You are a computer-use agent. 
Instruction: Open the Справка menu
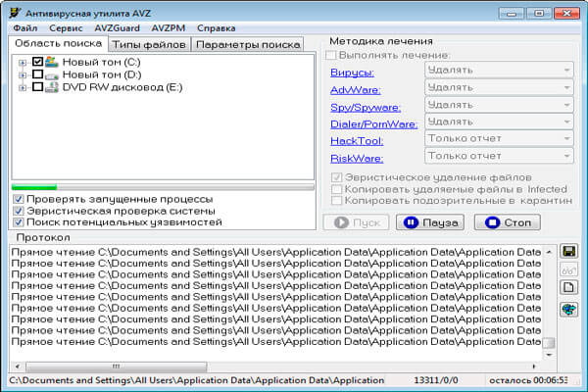tap(216, 28)
